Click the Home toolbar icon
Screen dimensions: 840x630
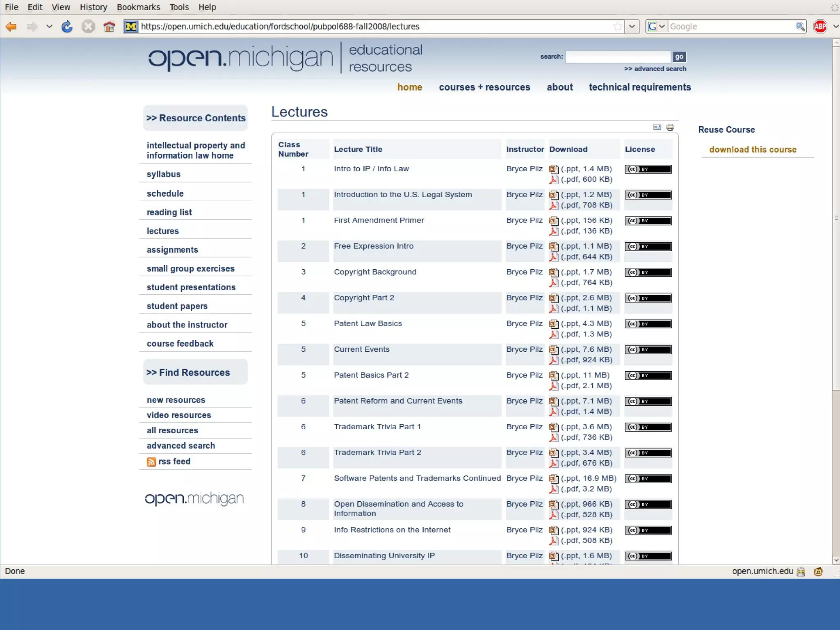coord(109,27)
